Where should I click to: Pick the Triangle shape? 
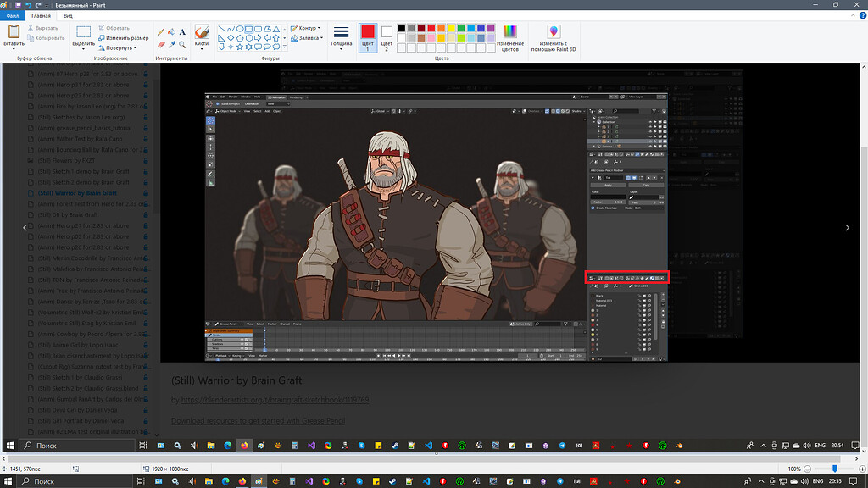(x=275, y=29)
